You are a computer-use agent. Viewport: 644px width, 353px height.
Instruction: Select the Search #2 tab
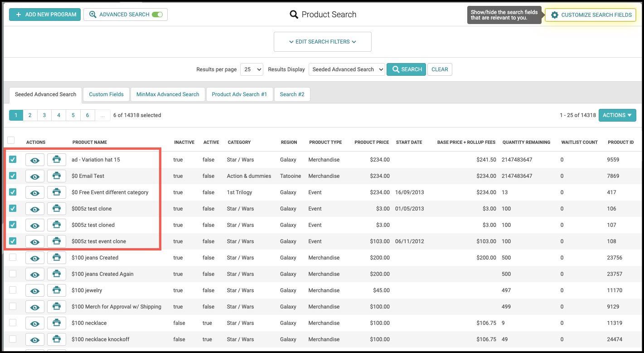point(292,94)
